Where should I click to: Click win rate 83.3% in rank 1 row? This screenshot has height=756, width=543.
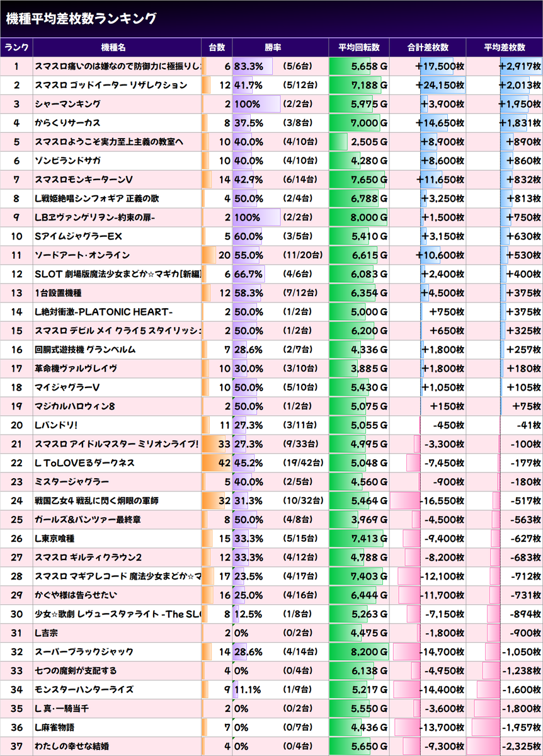pos(248,66)
